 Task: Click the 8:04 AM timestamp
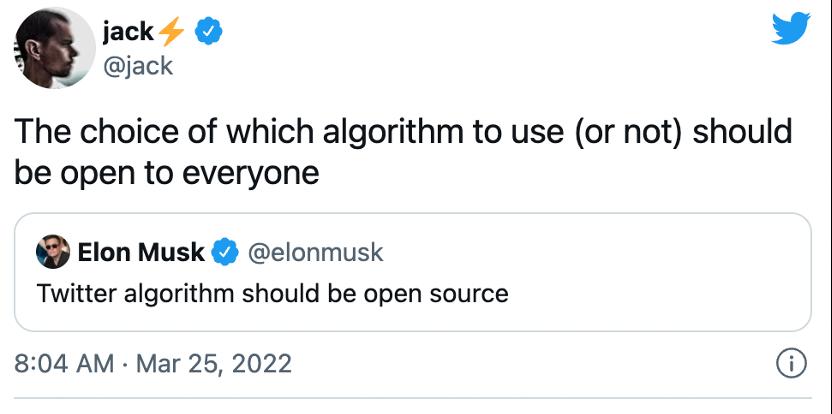[x=64, y=364]
